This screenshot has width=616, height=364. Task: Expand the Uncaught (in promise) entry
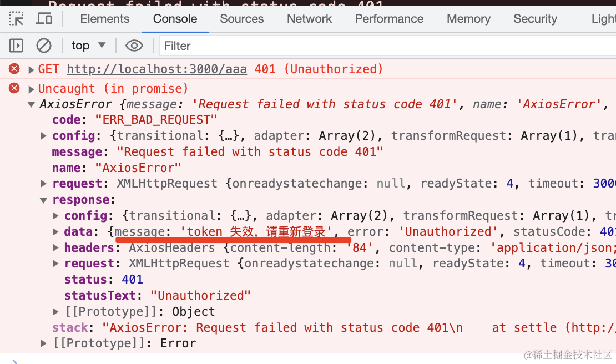[31, 89]
